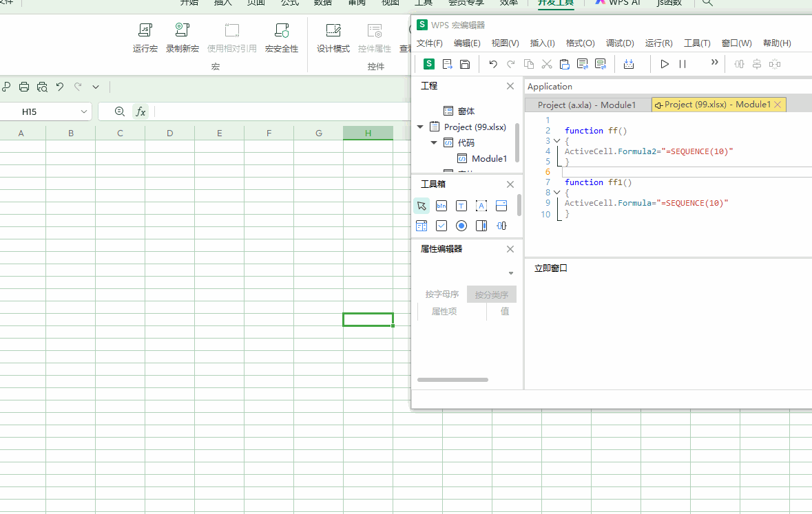Image resolution: width=812 pixels, height=514 pixels.
Task: Select the slider-like control in toolbox
Action: [501, 226]
